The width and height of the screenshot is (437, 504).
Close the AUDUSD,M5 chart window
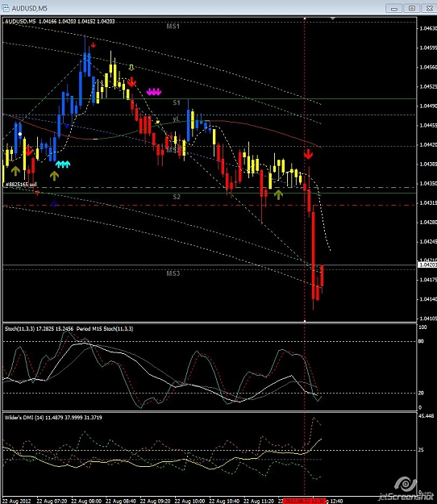pyautogui.click(x=429, y=8)
